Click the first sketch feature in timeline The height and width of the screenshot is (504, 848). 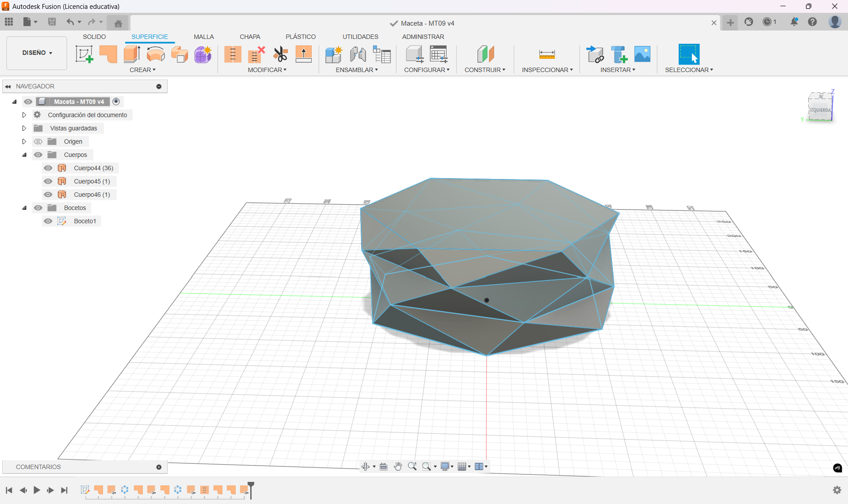[85, 490]
